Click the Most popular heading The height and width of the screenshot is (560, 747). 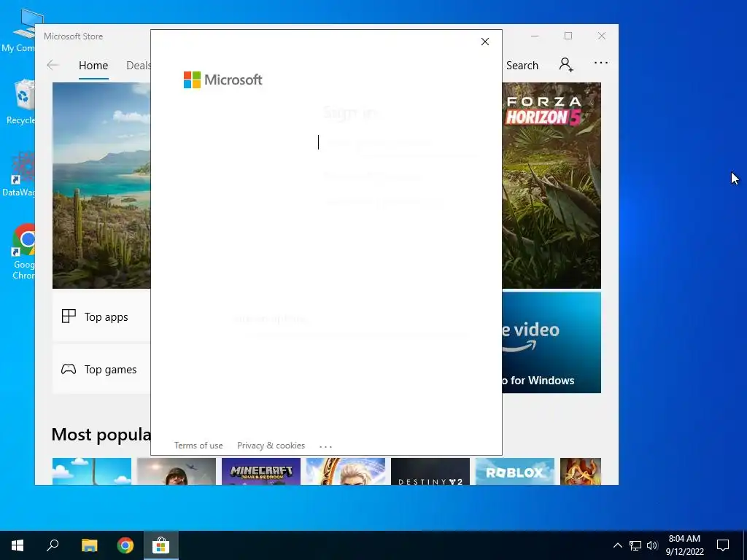[x=101, y=435]
